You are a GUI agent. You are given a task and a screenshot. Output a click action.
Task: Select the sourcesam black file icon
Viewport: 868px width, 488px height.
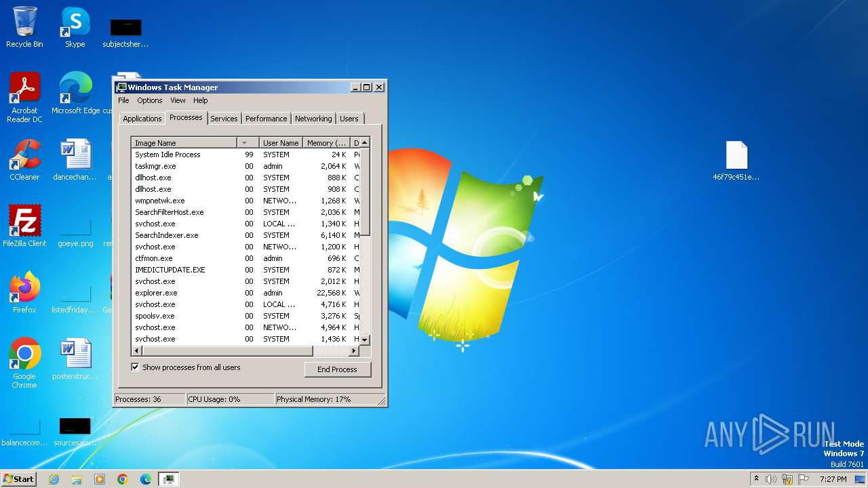(x=75, y=431)
